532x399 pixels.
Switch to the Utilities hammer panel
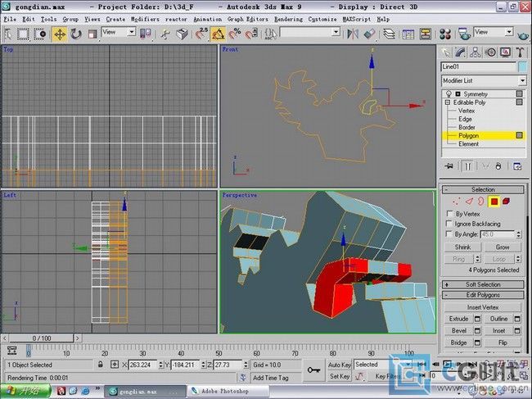point(520,52)
